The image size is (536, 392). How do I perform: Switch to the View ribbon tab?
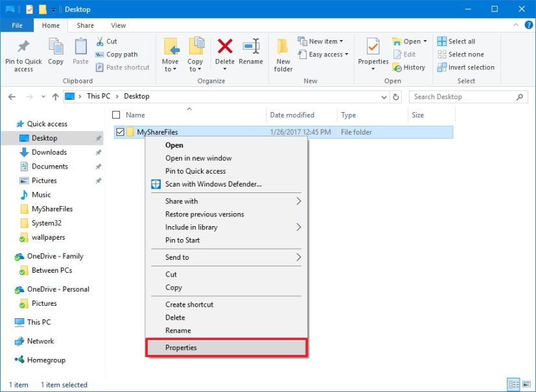(117, 25)
